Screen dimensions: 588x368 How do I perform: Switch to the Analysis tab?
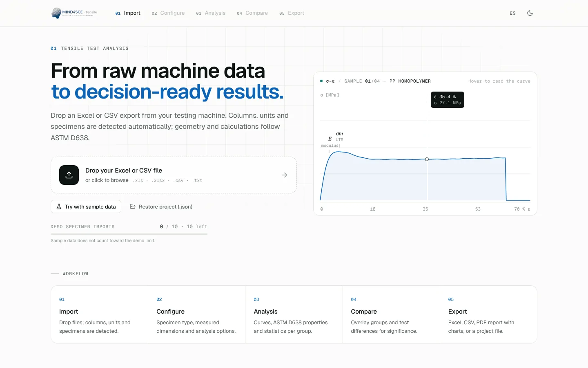point(211,13)
